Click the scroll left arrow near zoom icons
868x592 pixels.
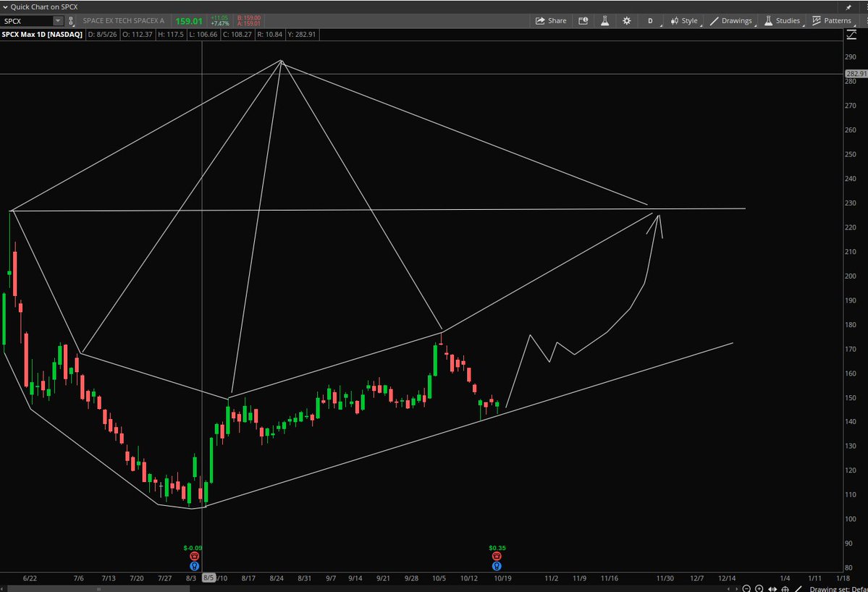click(x=728, y=588)
